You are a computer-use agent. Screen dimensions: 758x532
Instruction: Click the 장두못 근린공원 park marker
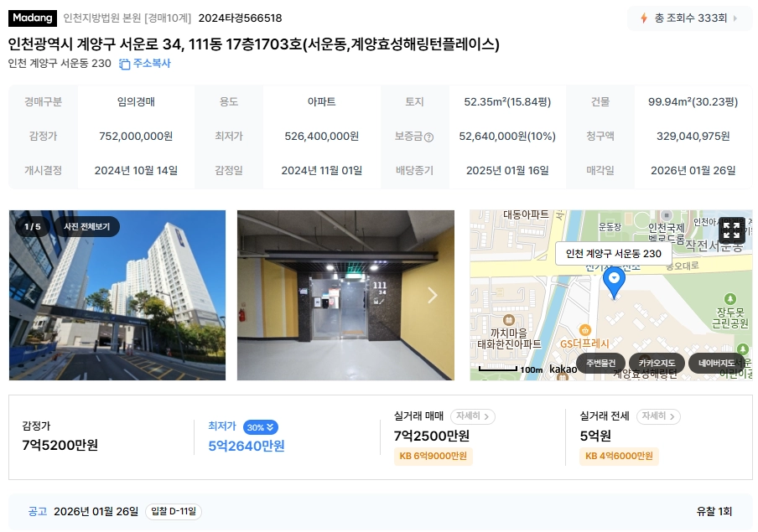(x=730, y=299)
